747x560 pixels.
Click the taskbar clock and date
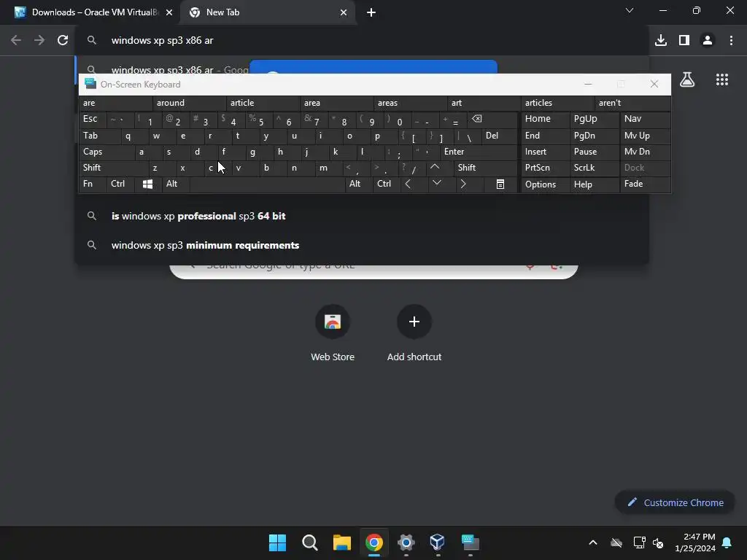point(695,542)
